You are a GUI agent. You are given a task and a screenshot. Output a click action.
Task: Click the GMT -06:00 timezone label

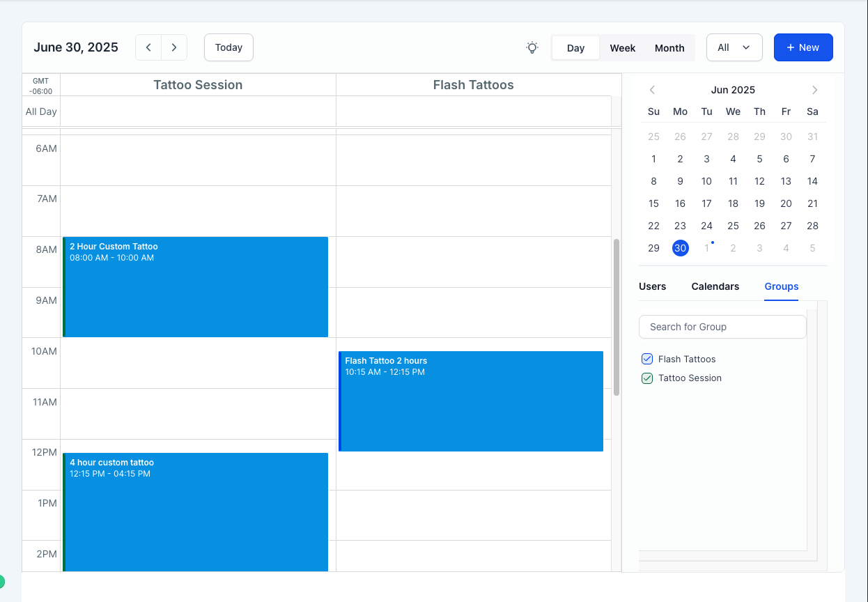point(41,86)
